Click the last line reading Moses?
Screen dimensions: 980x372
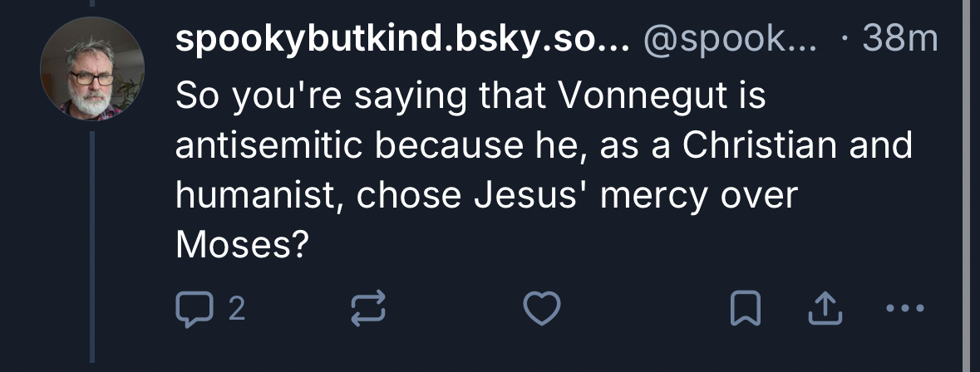241,244
